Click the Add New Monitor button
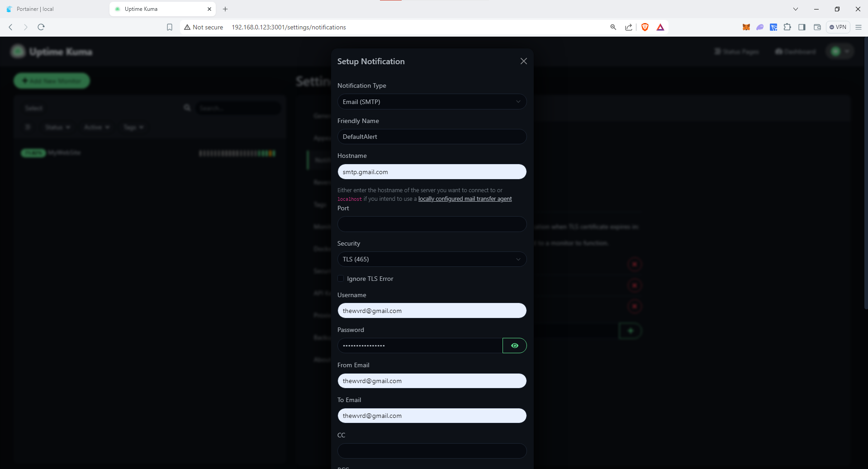The width and height of the screenshot is (868, 469). click(52, 81)
